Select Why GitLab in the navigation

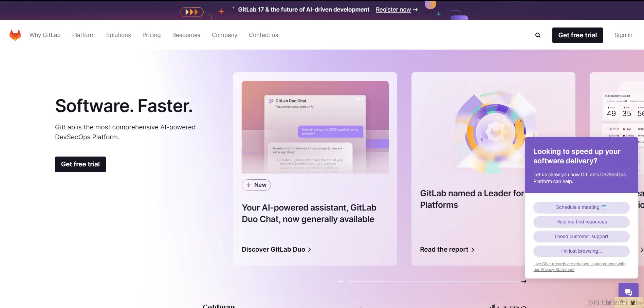pos(45,35)
